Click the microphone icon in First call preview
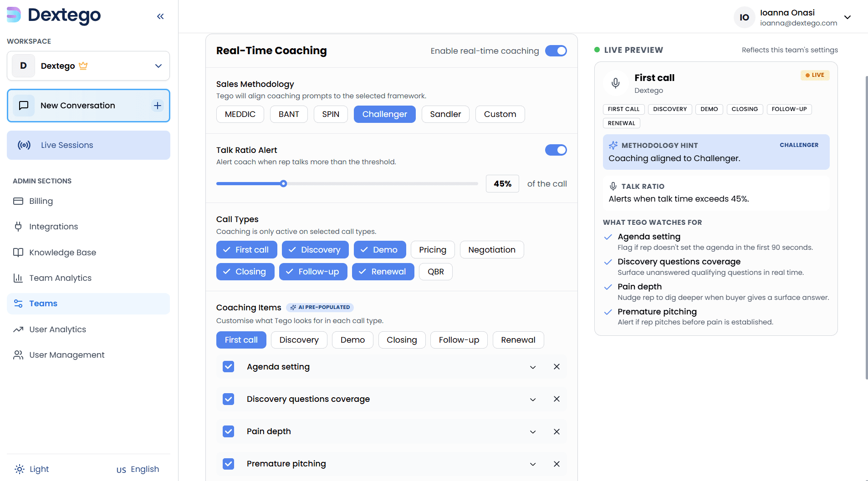Screen dimensions: 868x481 (615, 83)
